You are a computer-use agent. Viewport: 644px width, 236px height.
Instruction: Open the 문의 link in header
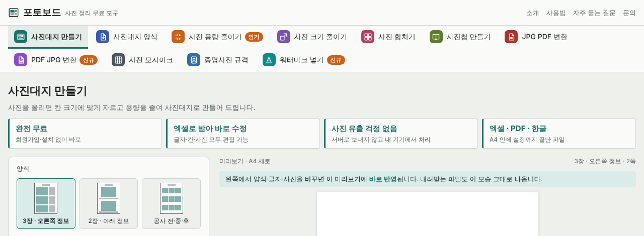point(629,13)
